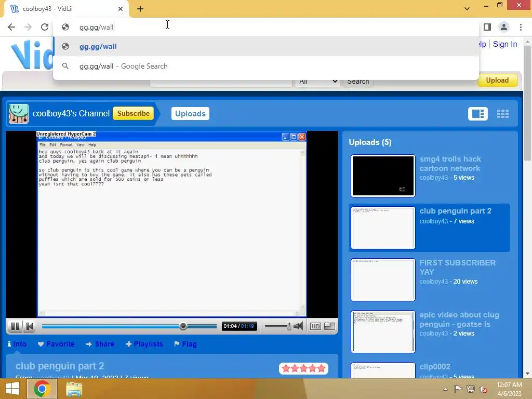Screen dimensions: 532x399
Task: Click the Action Center flag icon
Action: click(458, 389)
